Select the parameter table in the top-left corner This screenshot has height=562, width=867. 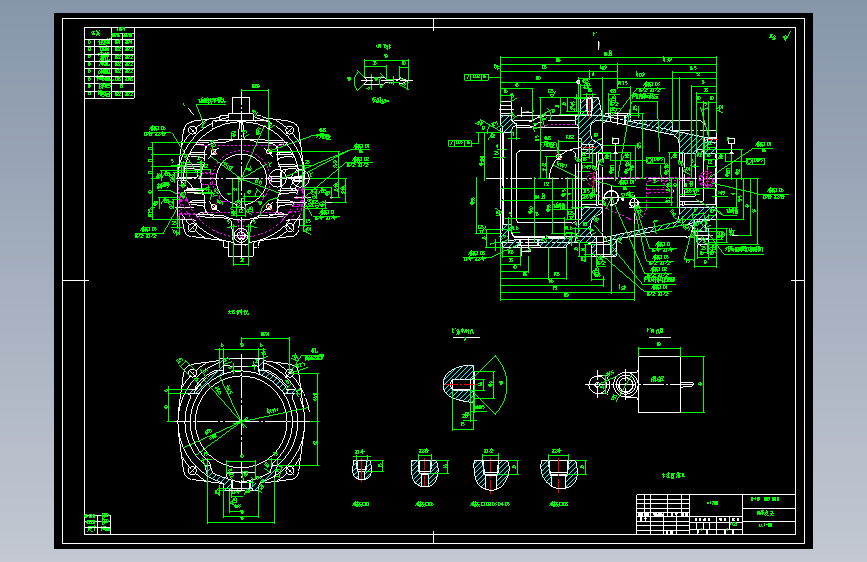(109, 63)
